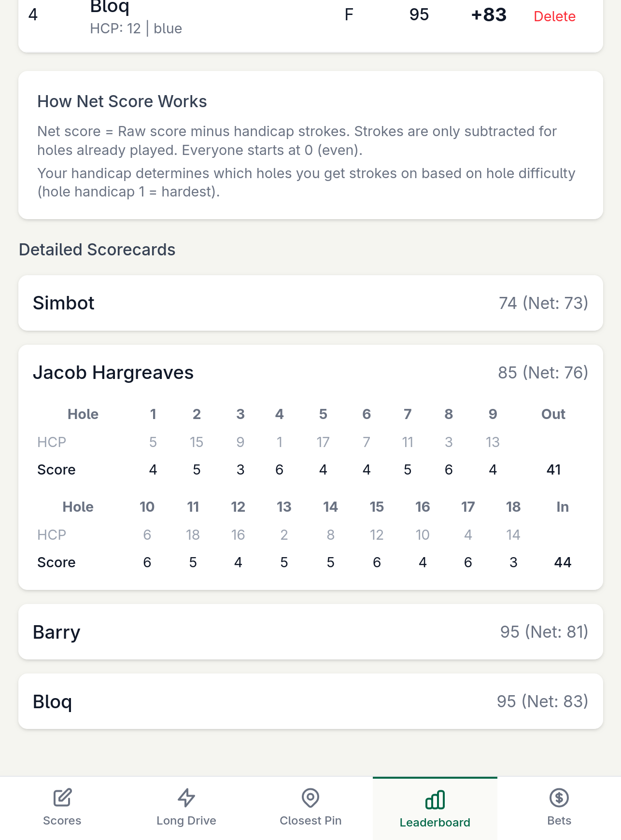The width and height of the screenshot is (621, 840).
Task: Open the Bets dollar icon
Action: click(559, 798)
